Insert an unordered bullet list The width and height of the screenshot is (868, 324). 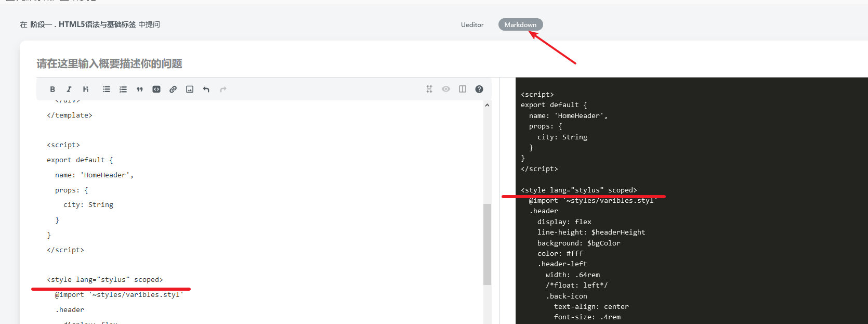[107, 89]
